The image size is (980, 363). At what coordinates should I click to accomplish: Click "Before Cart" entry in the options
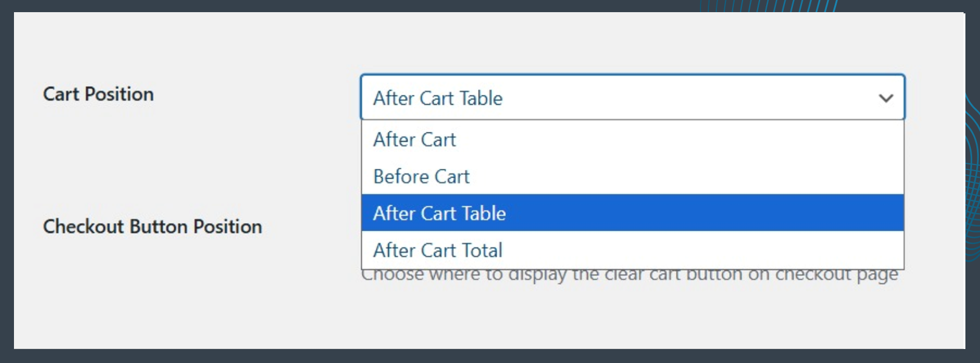click(x=421, y=177)
